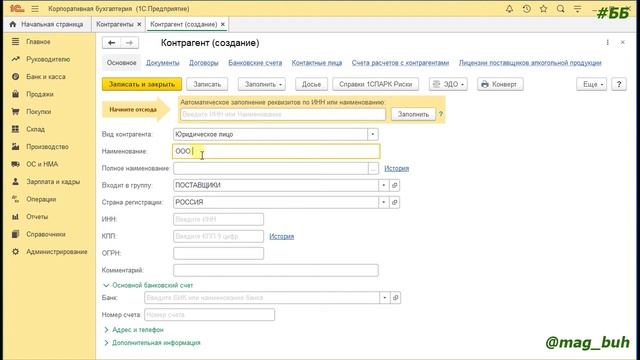The width and height of the screenshot is (640, 360).
Task: Open the search magnifier icon
Action: point(560,9)
